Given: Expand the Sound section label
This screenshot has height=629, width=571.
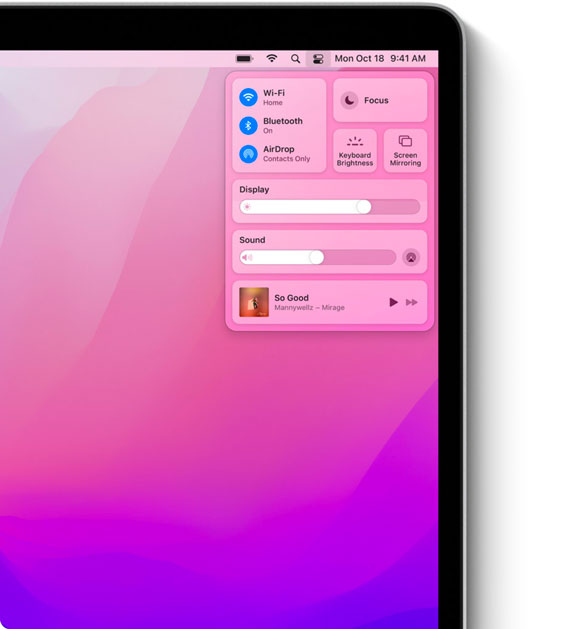Looking at the screenshot, I should click(x=252, y=240).
